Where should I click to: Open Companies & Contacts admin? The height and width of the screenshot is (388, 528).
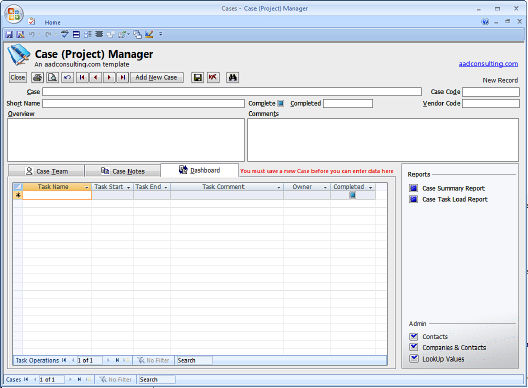pos(454,348)
